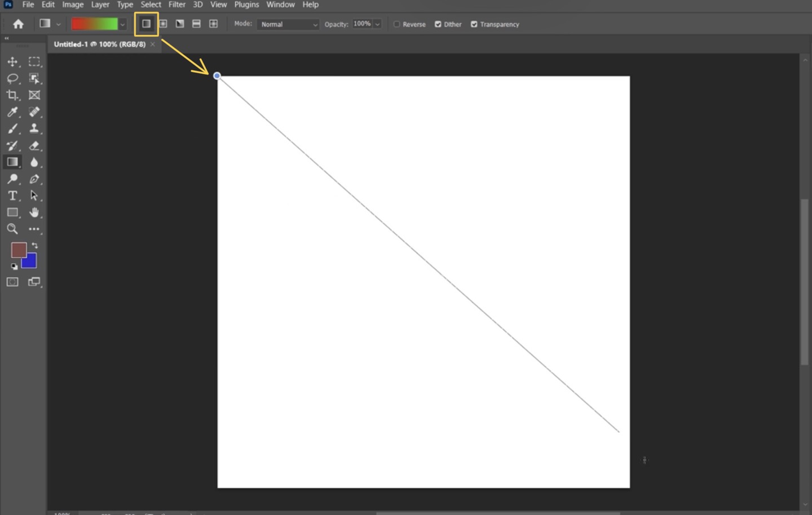This screenshot has height=515, width=812.
Task: Open the 3D menu
Action: click(197, 5)
